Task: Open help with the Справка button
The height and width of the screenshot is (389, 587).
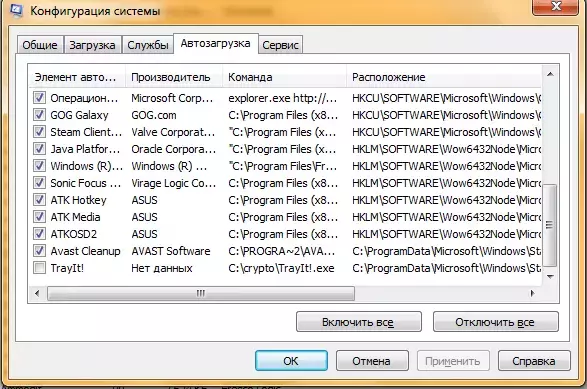Action: pyautogui.click(x=534, y=361)
